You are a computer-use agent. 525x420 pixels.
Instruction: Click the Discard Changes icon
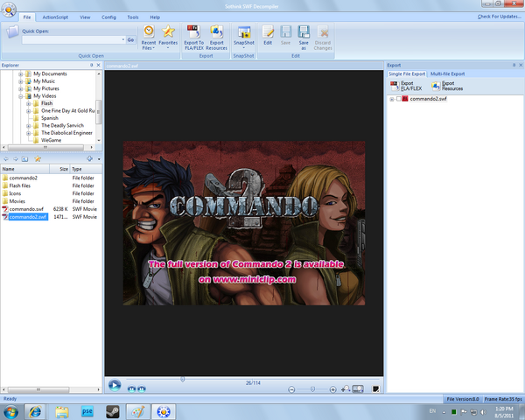[x=323, y=38]
